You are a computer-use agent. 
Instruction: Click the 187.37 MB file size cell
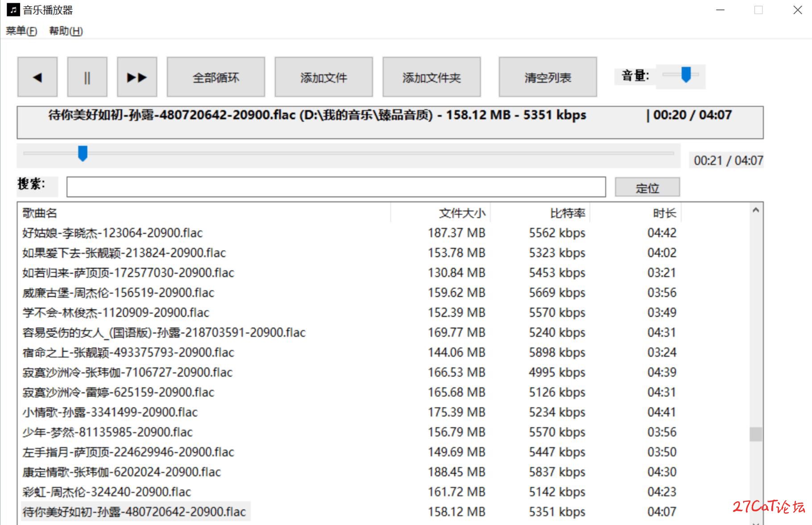pos(456,233)
